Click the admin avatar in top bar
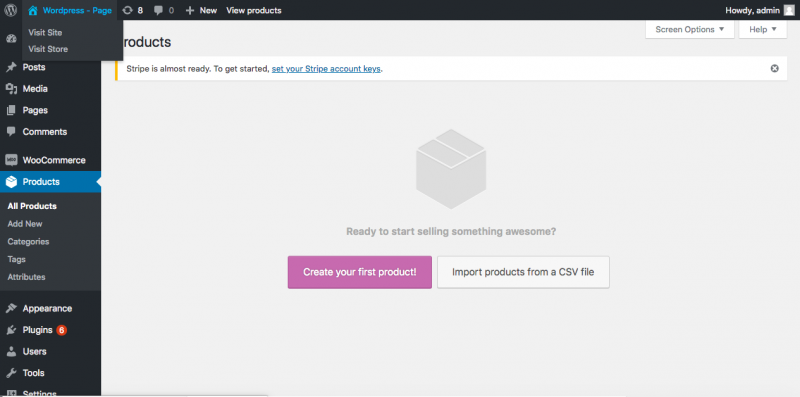 coord(789,10)
